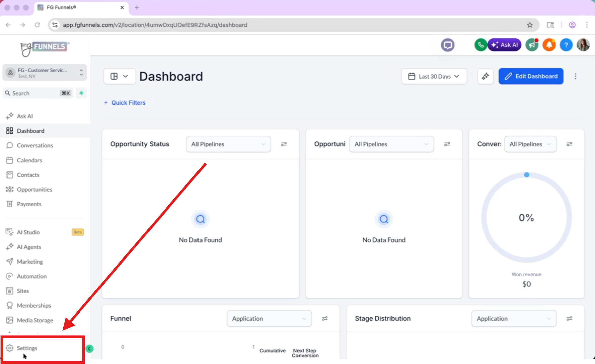595x364 pixels.
Task: Open AI Agents in the sidebar
Action: [45, 247]
